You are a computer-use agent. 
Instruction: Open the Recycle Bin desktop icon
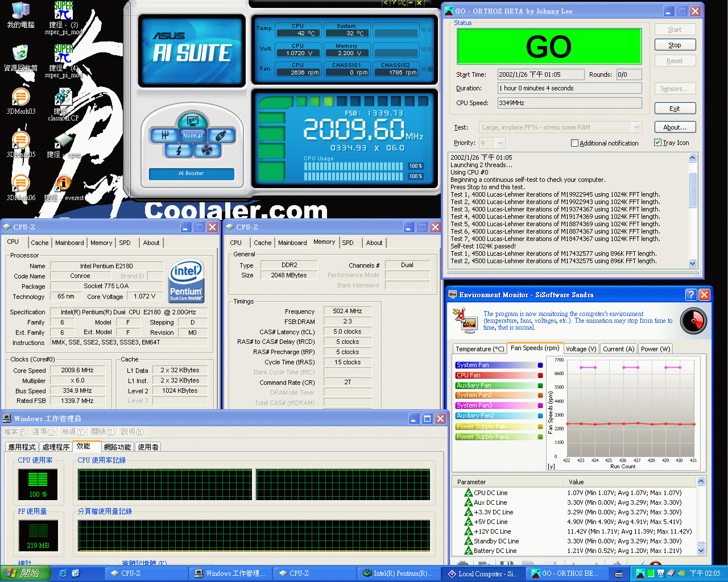tap(20, 57)
